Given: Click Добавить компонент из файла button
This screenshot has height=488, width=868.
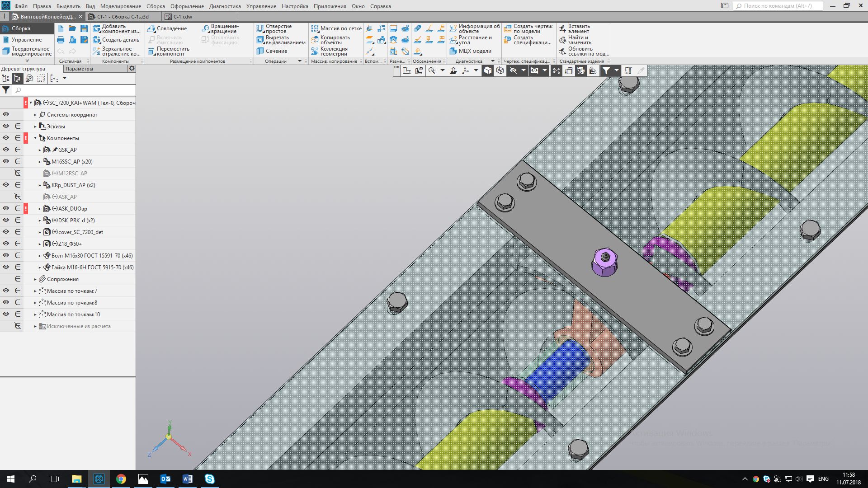Looking at the screenshot, I should click(116, 28).
